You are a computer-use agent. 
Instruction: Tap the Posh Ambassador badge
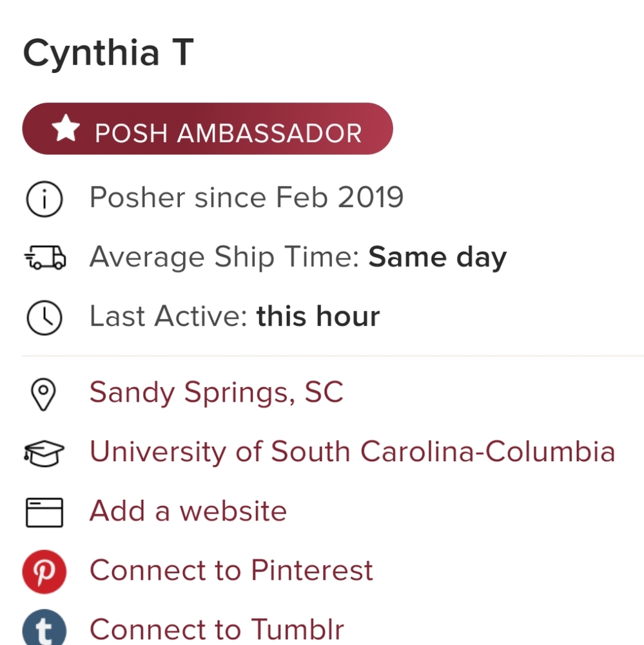point(207,129)
